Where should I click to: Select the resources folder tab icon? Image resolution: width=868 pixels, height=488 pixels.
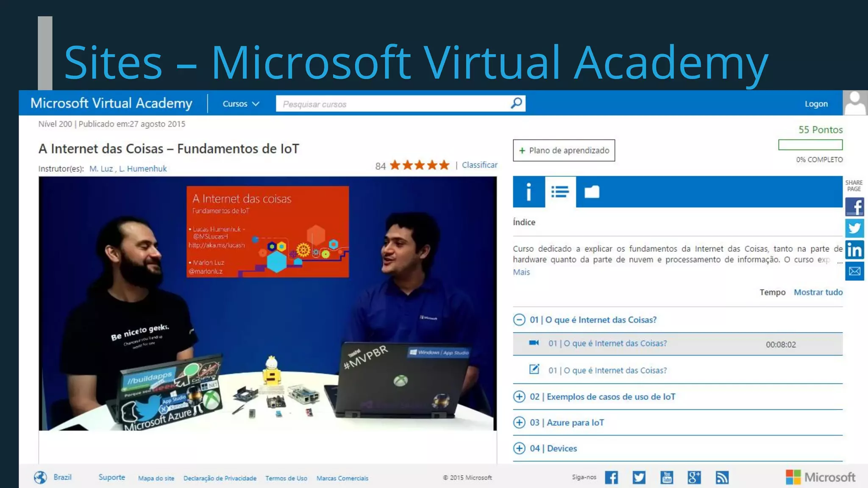pyautogui.click(x=592, y=192)
